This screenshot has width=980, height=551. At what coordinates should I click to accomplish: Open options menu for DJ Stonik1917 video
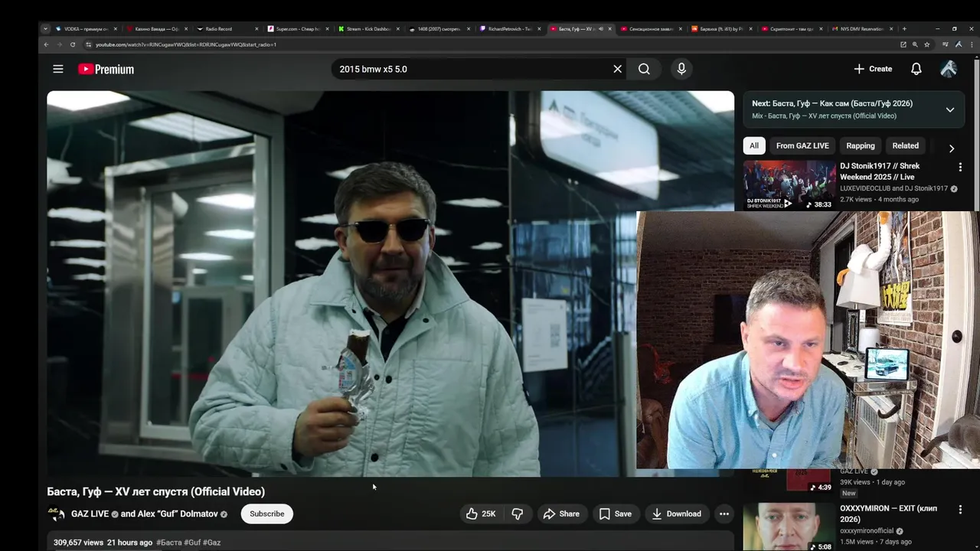(x=960, y=167)
